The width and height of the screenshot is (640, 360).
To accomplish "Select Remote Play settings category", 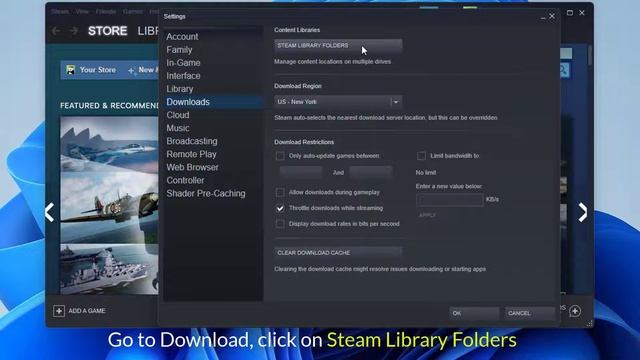I will [x=191, y=154].
